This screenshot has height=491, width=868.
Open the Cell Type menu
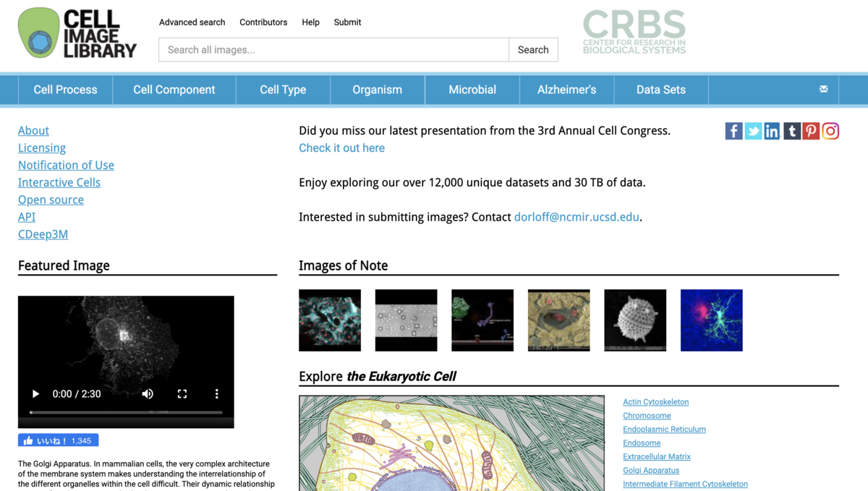[x=283, y=90]
